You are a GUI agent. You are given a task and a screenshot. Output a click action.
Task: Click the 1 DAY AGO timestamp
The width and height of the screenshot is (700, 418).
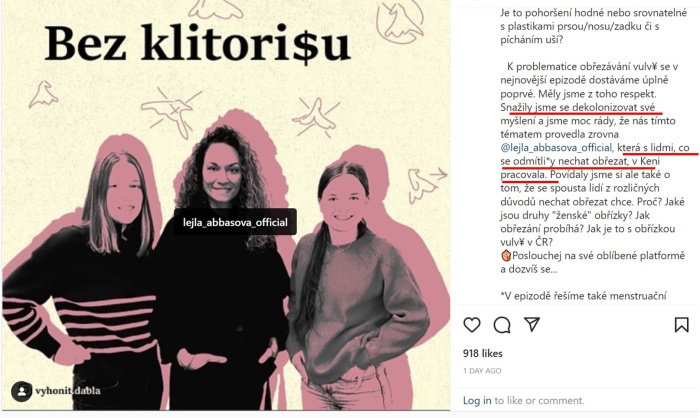pos(482,371)
